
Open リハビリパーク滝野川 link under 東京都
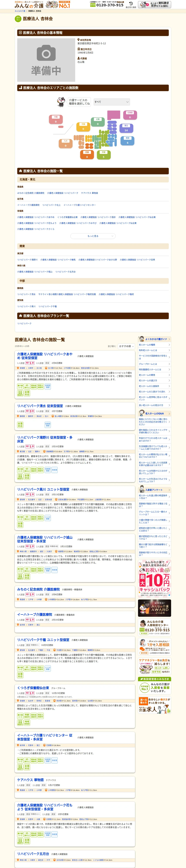coord(27,260)
